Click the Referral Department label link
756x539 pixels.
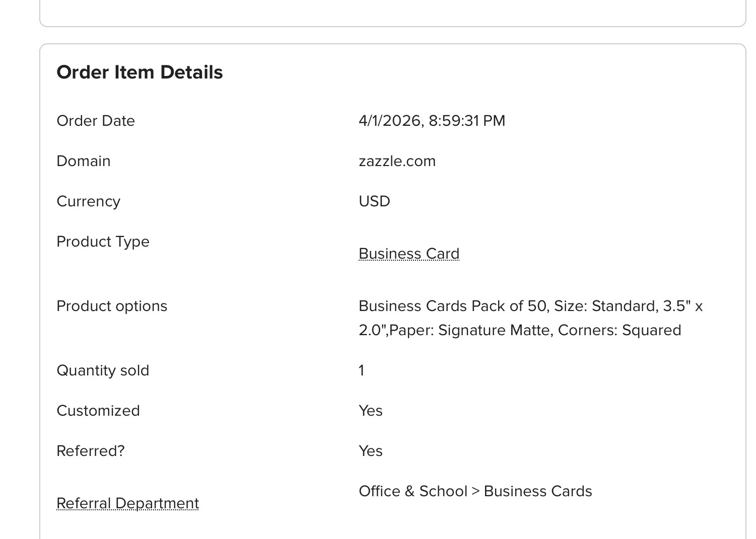click(128, 503)
